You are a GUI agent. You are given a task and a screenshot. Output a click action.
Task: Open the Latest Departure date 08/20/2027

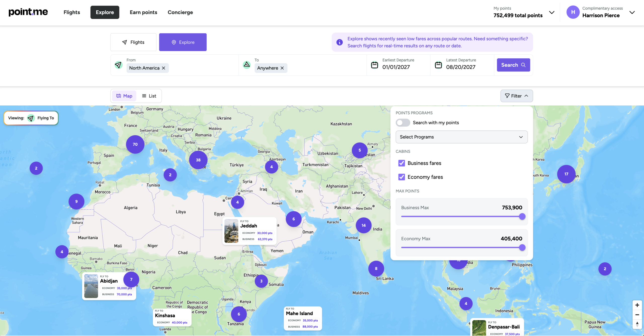click(x=461, y=67)
